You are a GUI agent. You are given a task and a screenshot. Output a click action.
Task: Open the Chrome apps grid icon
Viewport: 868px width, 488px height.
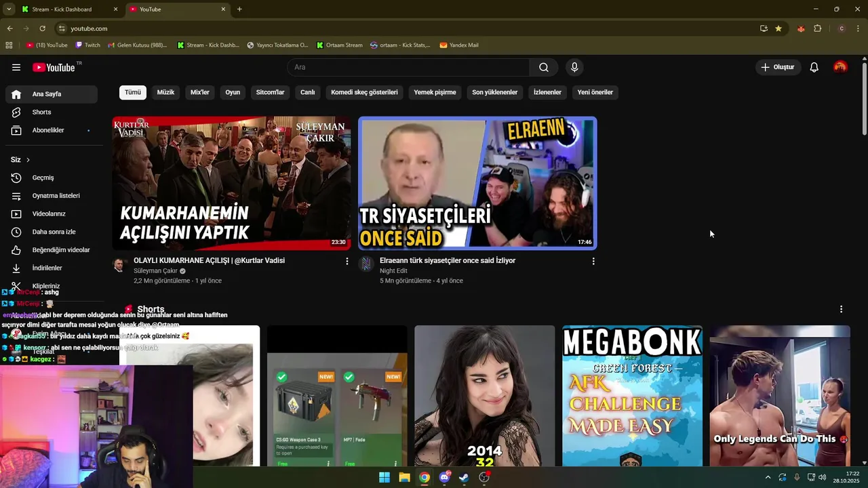9,45
